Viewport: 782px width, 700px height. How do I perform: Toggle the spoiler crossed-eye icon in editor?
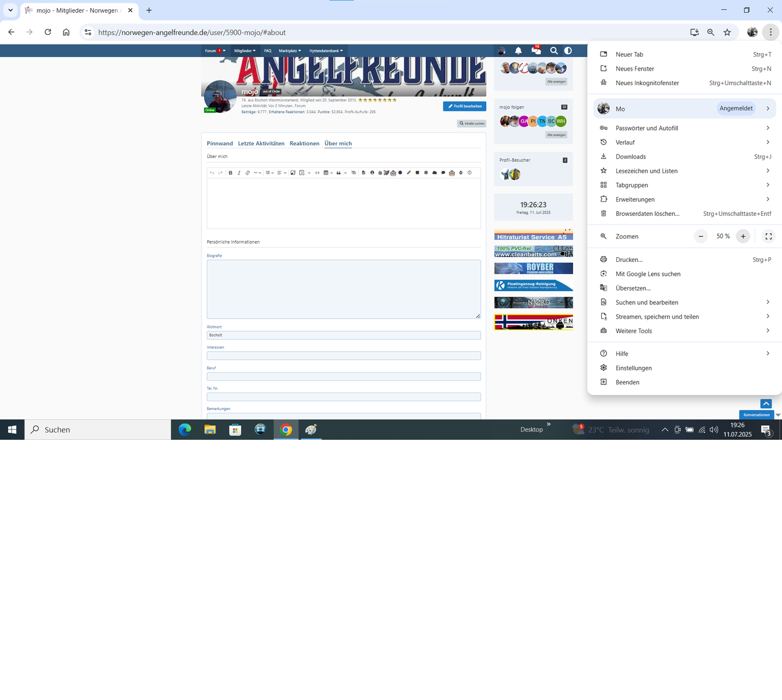[354, 173]
